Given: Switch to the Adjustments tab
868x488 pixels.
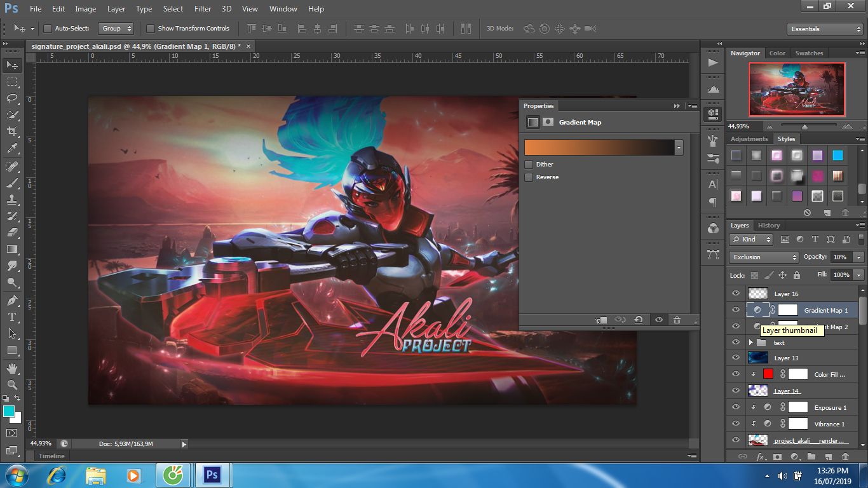Looking at the screenshot, I should coord(749,139).
